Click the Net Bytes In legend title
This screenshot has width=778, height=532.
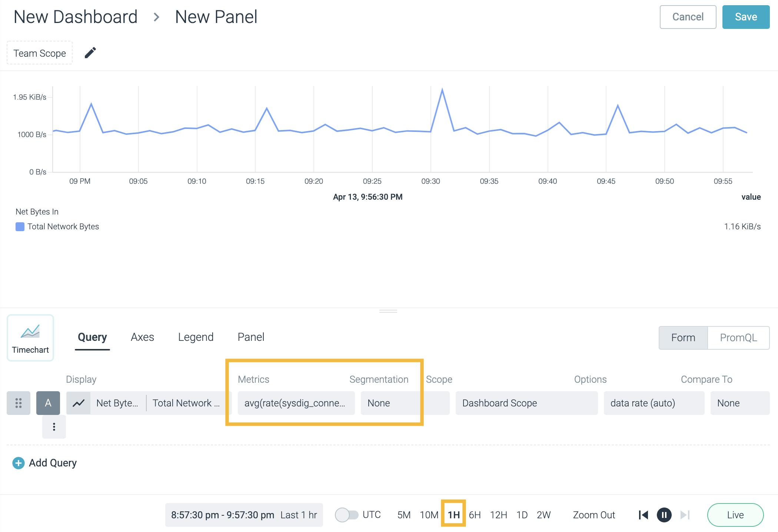click(x=37, y=212)
